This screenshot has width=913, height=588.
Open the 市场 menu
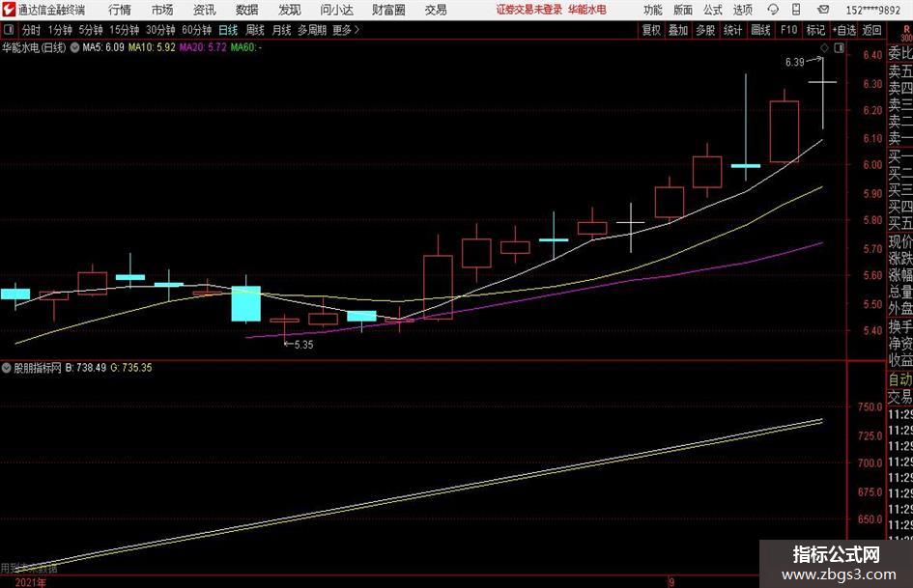(162, 10)
